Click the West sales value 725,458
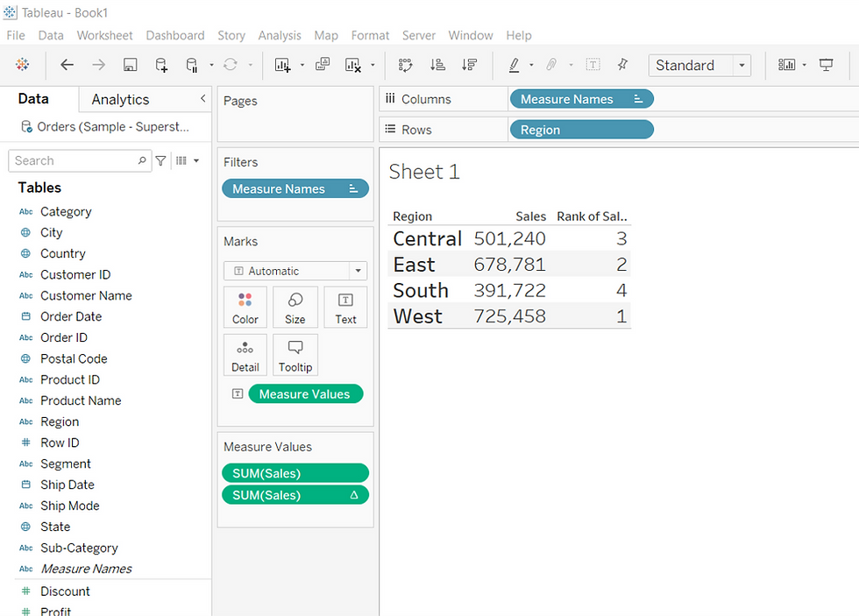The width and height of the screenshot is (859, 616). click(x=509, y=316)
